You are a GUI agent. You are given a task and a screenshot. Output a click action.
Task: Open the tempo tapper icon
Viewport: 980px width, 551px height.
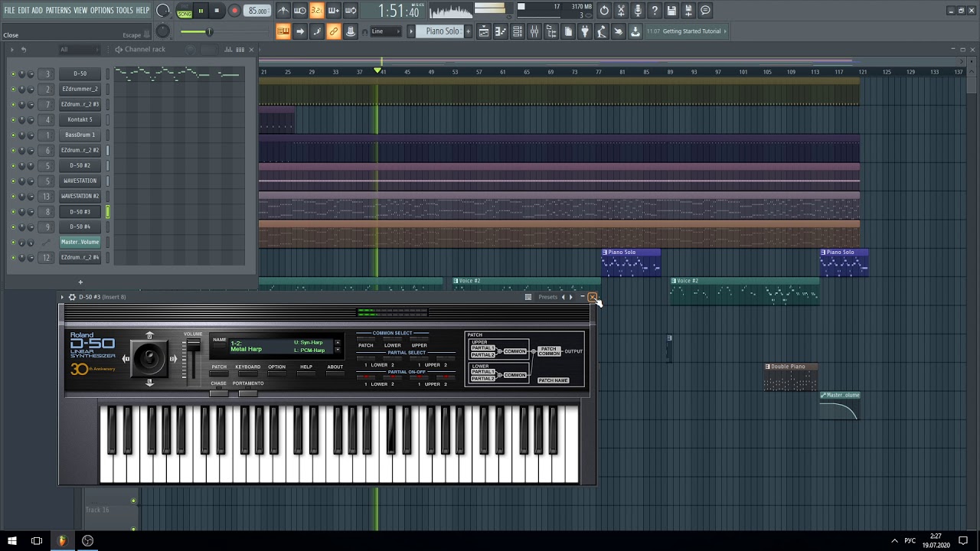[602, 31]
